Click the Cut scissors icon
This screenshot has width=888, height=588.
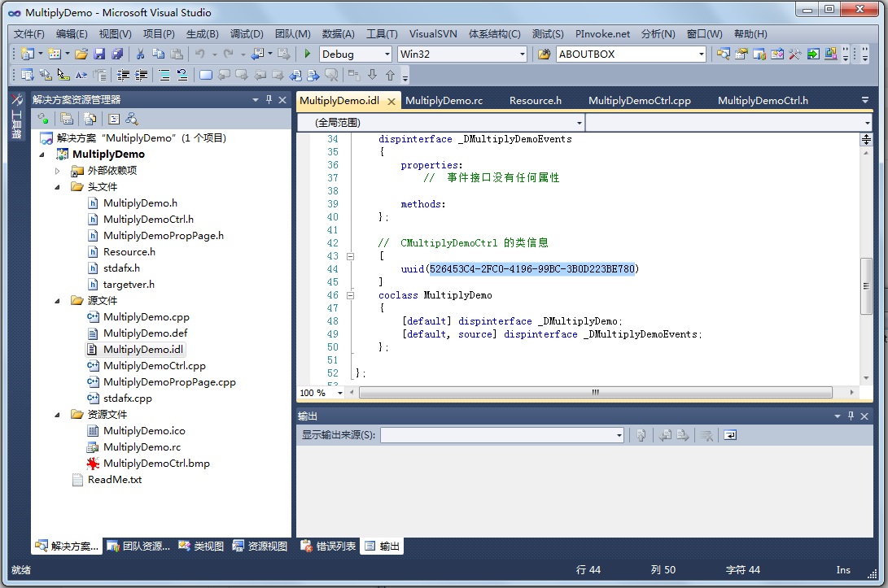tap(141, 54)
